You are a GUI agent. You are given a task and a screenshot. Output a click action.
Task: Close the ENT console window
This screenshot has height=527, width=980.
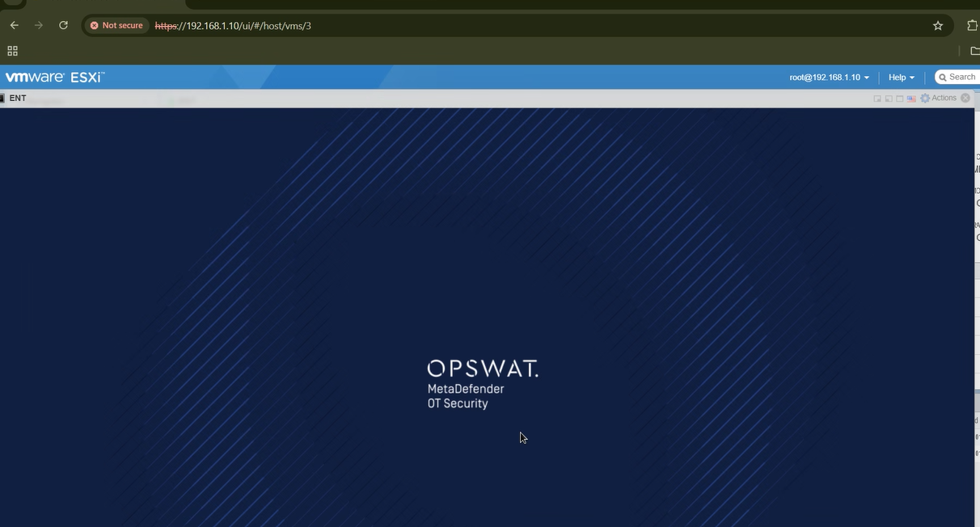point(965,98)
